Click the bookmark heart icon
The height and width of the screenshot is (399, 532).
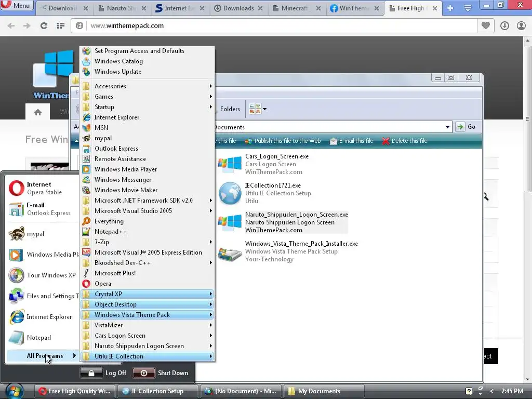pyautogui.click(x=486, y=25)
